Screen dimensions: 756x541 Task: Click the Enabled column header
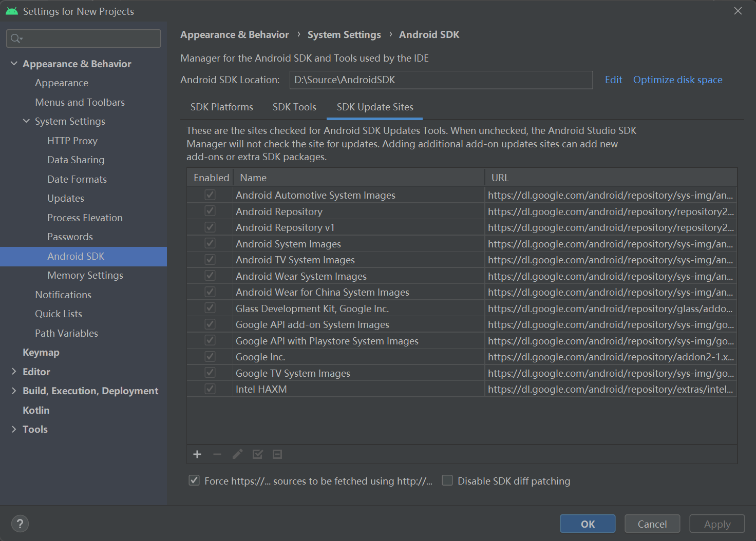(x=210, y=177)
